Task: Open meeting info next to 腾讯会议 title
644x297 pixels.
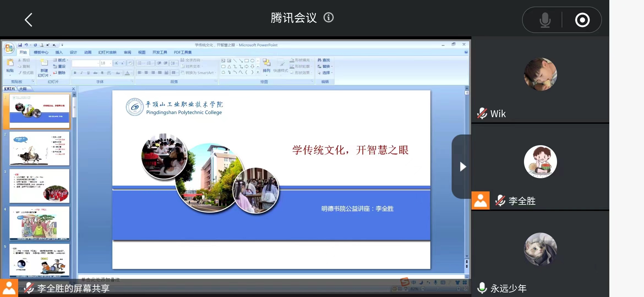Action: pos(328,18)
